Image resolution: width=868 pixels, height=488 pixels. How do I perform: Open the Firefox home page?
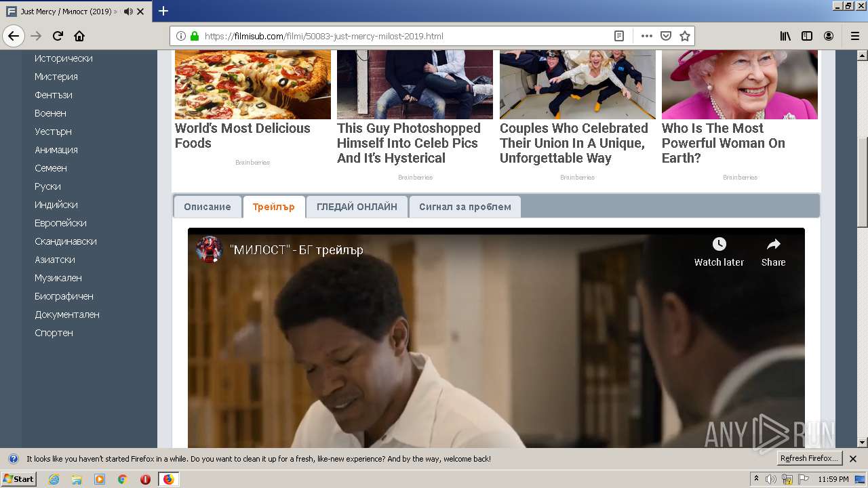pyautogui.click(x=79, y=36)
